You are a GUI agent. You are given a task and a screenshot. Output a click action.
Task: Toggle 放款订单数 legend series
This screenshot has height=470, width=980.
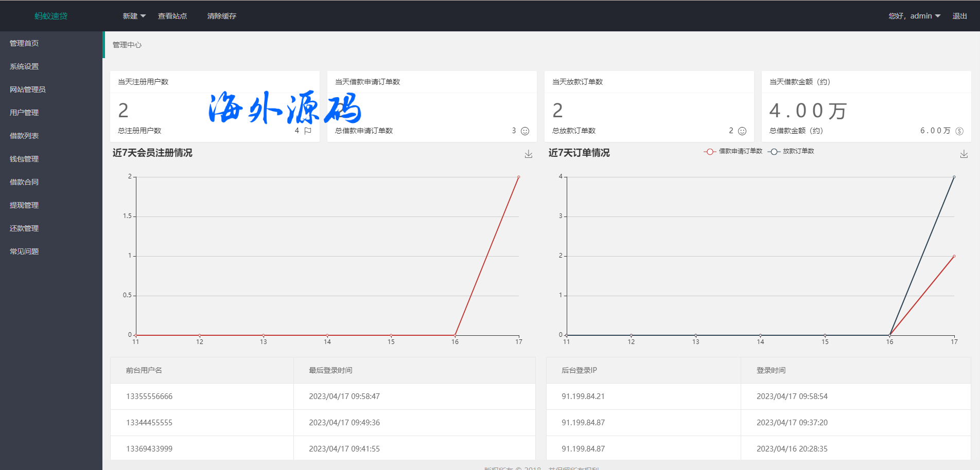coord(792,151)
